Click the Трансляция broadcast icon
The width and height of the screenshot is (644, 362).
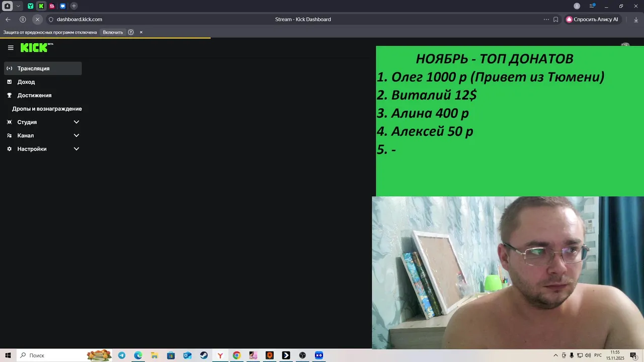point(9,68)
